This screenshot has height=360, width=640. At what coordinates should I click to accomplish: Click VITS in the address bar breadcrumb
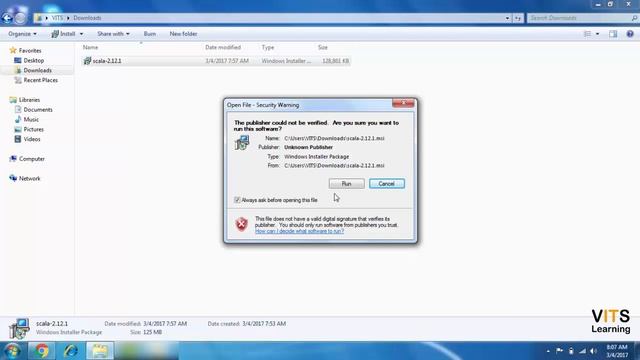(57, 18)
